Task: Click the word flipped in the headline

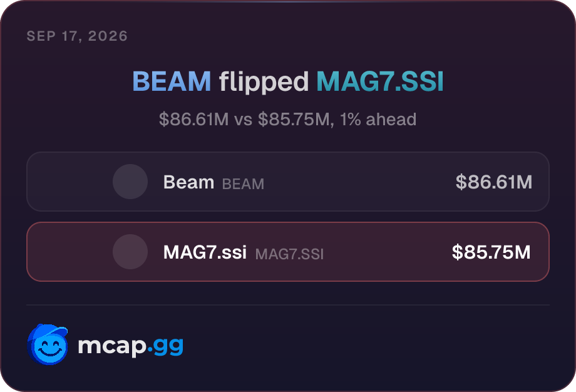Action: coord(264,82)
